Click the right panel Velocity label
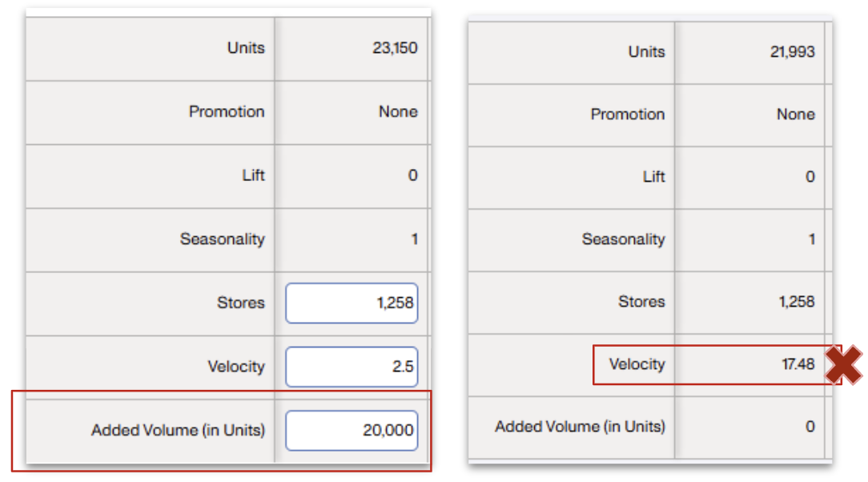The image size is (868, 482). pos(637,364)
